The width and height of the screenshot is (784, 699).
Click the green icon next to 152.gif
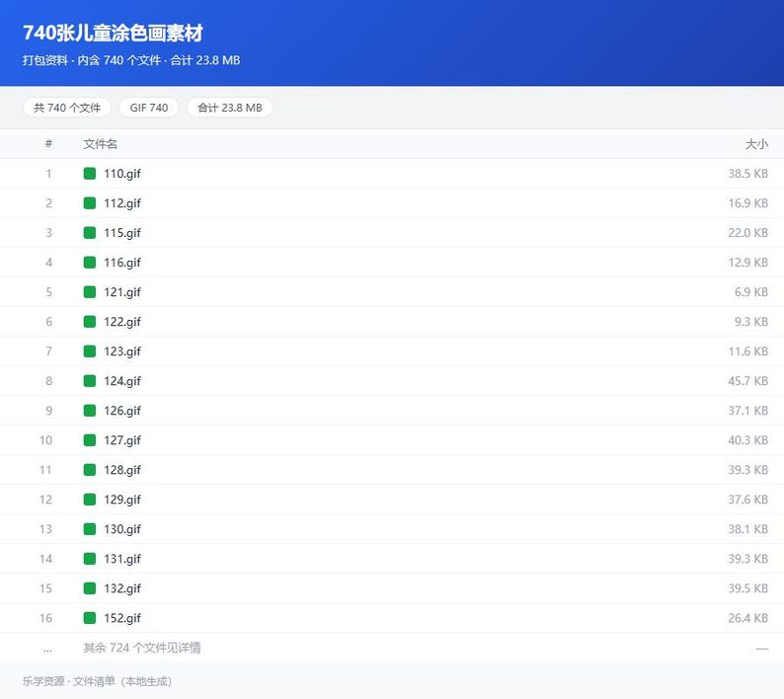(90, 618)
